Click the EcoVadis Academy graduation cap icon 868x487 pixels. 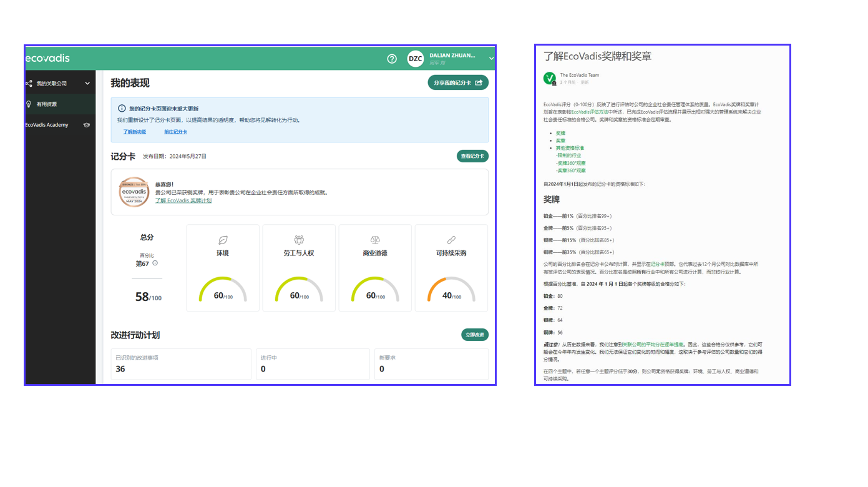point(87,125)
